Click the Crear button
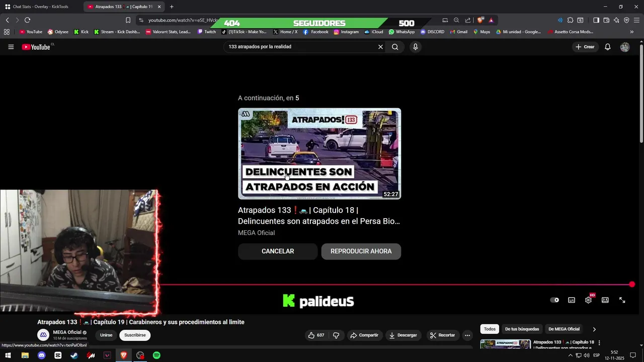Image resolution: width=644 pixels, height=362 pixels. tap(585, 47)
